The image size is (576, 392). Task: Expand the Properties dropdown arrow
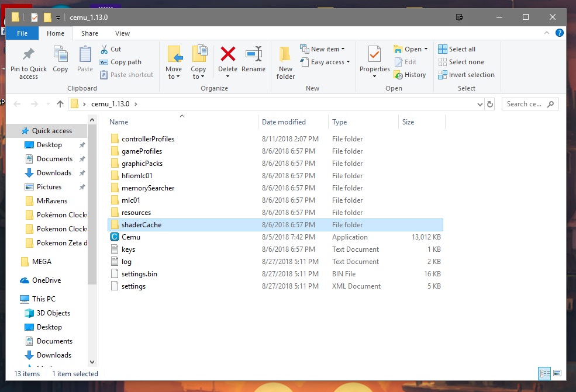(x=374, y=77)
